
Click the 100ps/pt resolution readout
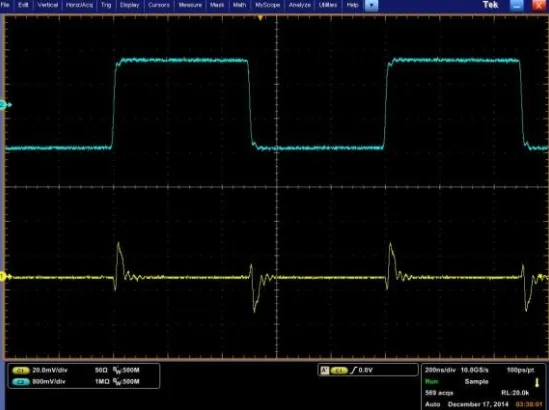pyautogui.click(x=520, y=370)
